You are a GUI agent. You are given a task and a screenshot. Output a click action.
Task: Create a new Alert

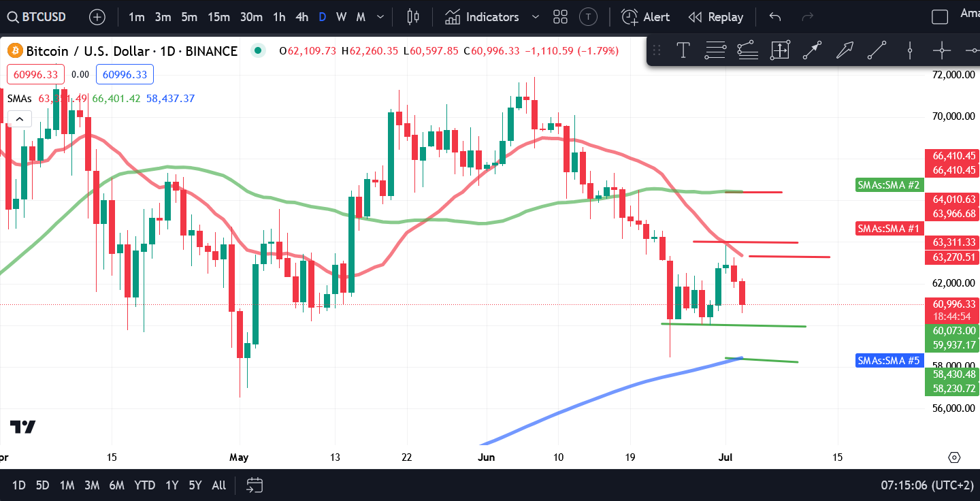(x=646, y=17)
